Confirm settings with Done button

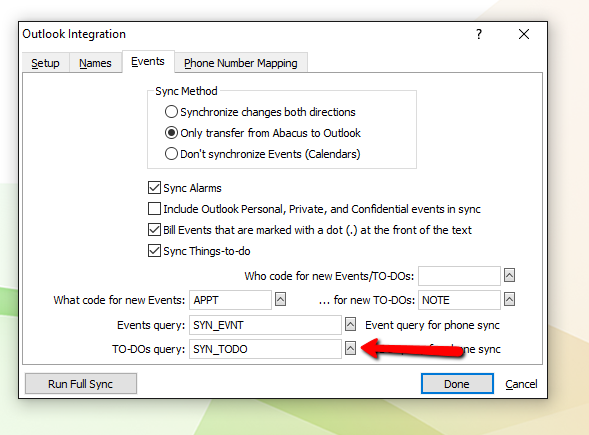457,384
